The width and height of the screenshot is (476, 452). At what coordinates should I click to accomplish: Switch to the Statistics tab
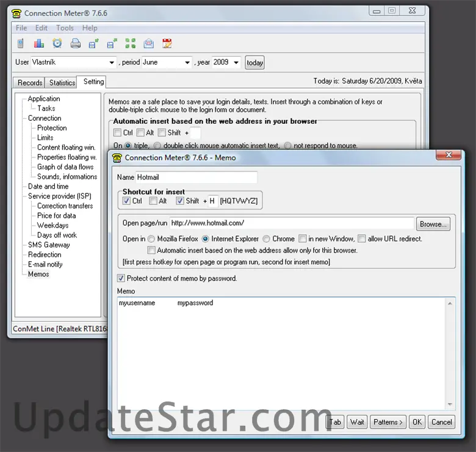click(62, 83)
